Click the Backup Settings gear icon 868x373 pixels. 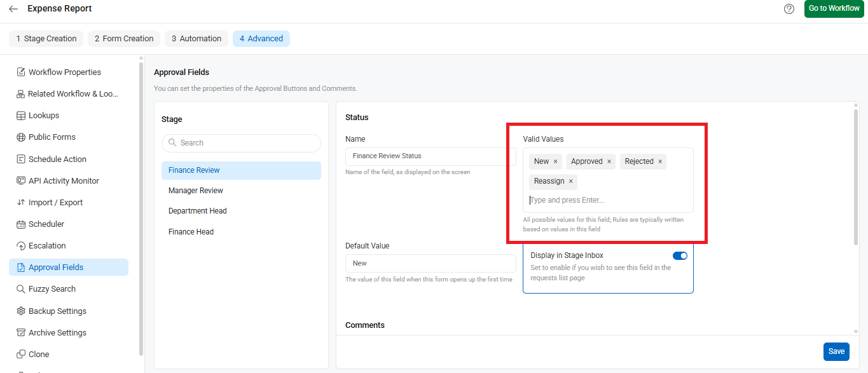point(21,311)
